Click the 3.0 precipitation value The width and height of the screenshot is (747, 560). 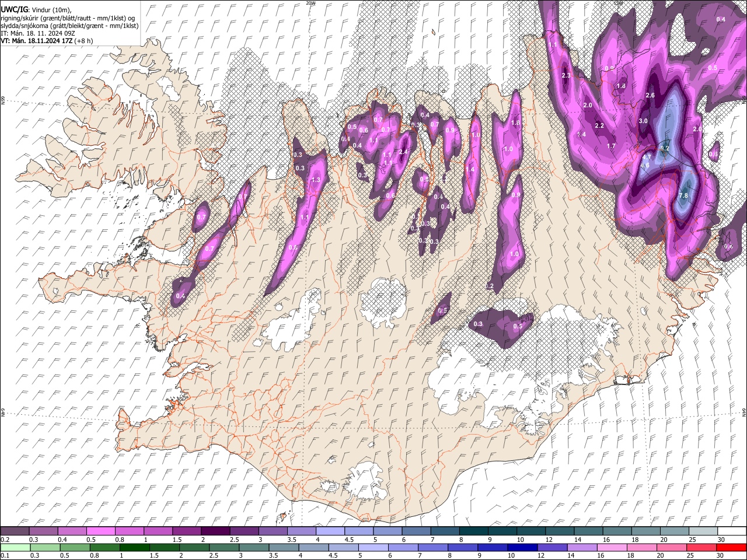[643, 121]
